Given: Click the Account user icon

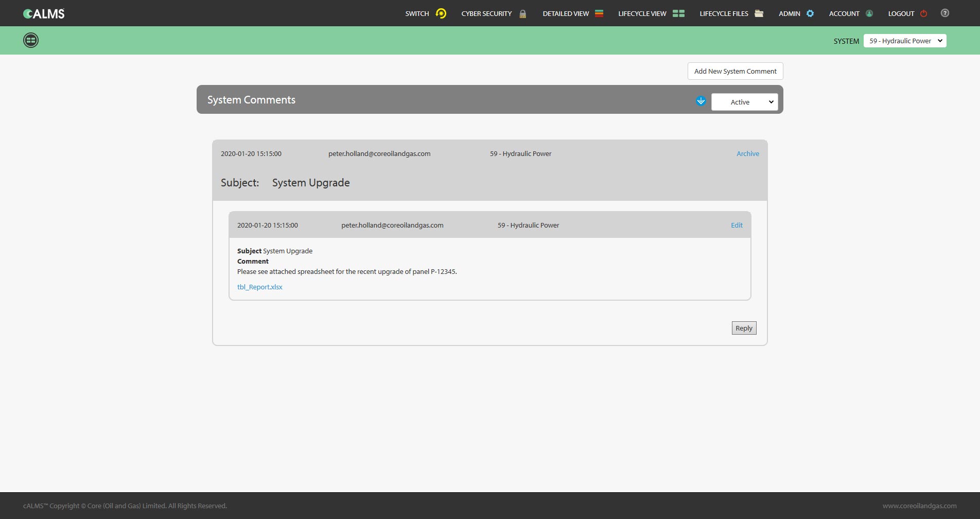Looking at the screenshot, I should pyautogui.click(x=869, y=13).
